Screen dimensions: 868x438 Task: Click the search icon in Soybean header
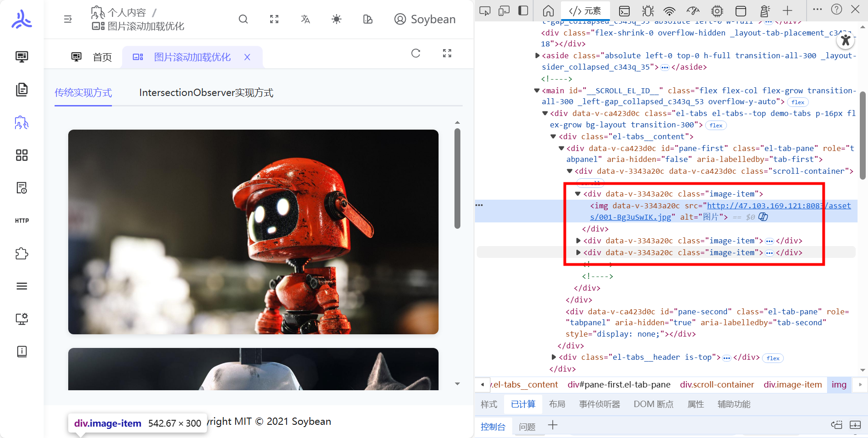click(243, 19)
